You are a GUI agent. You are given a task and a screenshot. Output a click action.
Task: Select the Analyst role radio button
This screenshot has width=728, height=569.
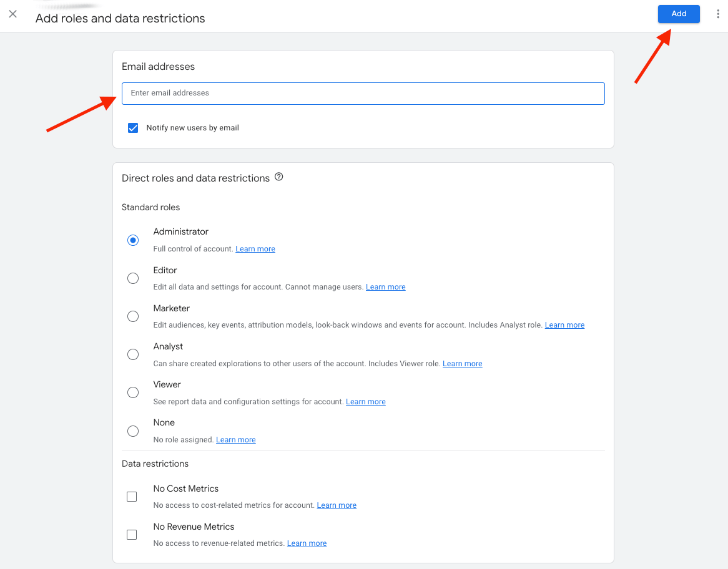[133, 354]
